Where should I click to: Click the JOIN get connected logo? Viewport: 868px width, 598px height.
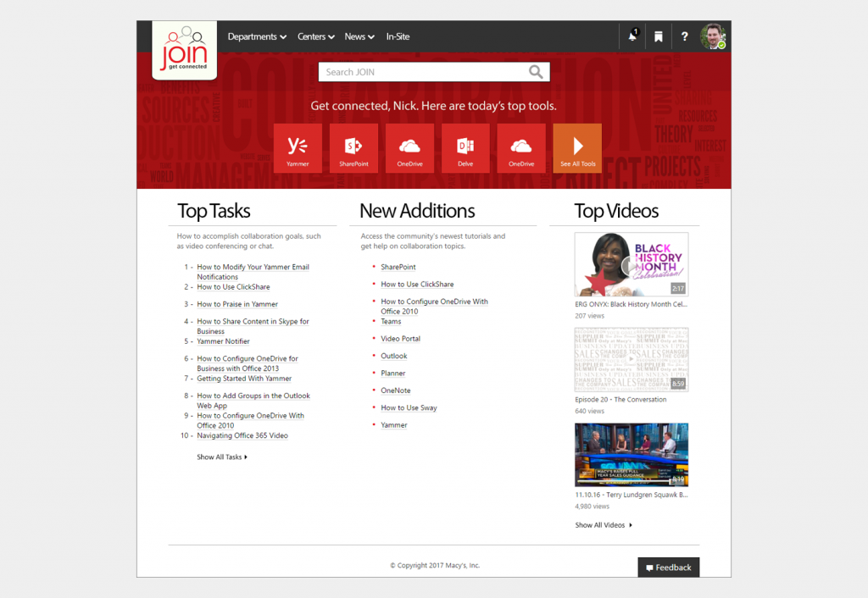[184, 50]
